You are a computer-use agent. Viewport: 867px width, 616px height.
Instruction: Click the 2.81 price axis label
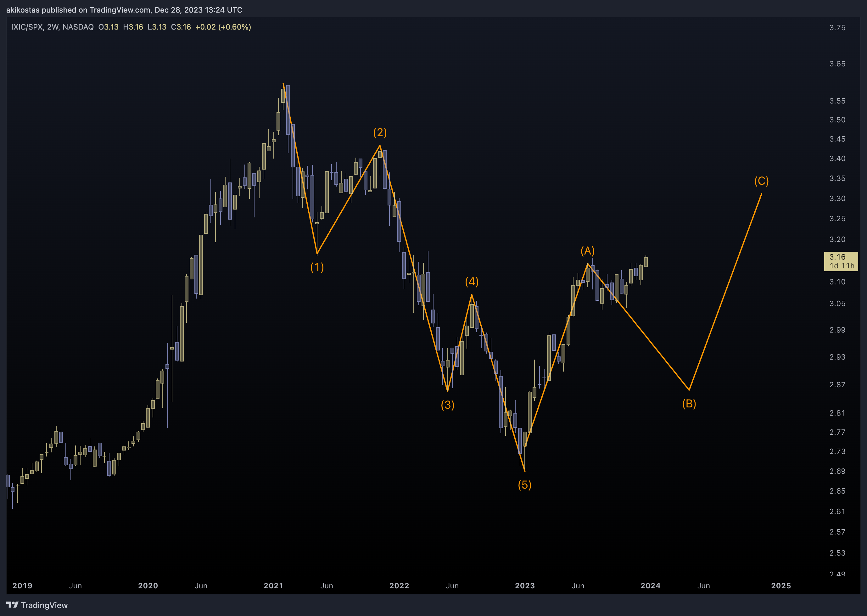[837, 413]
